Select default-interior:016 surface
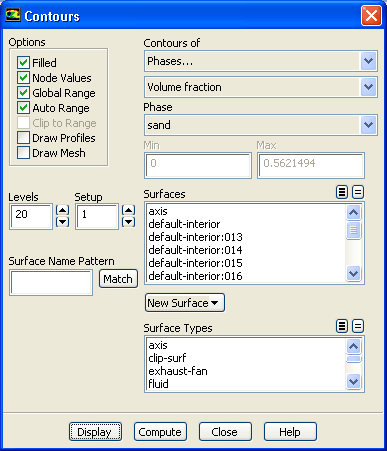Screen dimensions: 387x451 point(246,276)
